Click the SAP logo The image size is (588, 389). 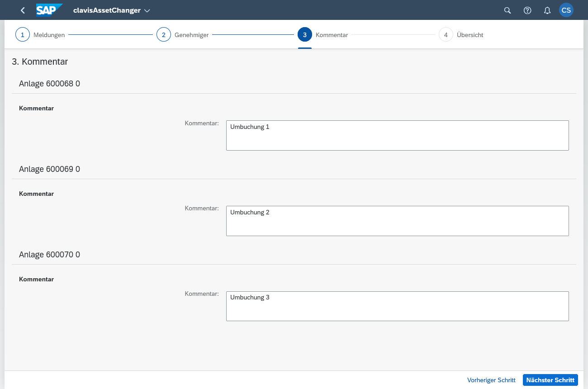coord(49,10)
